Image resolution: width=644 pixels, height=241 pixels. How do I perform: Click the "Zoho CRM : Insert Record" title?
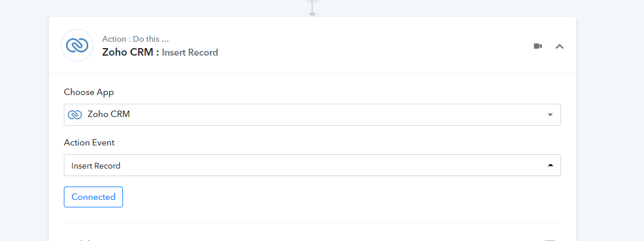point(160,53)
